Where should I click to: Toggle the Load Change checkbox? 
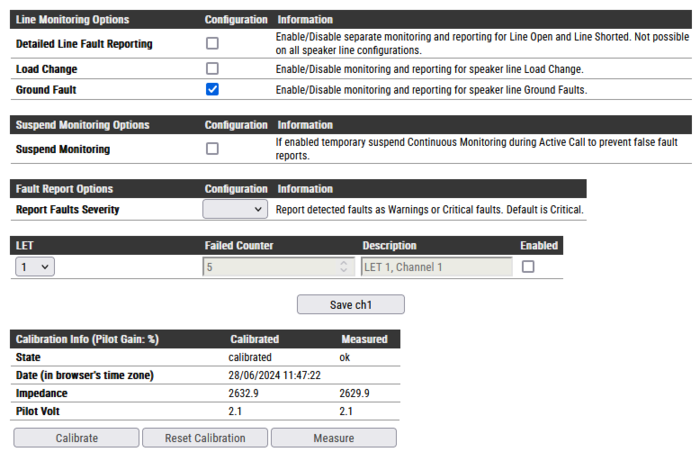pos(212,69)
